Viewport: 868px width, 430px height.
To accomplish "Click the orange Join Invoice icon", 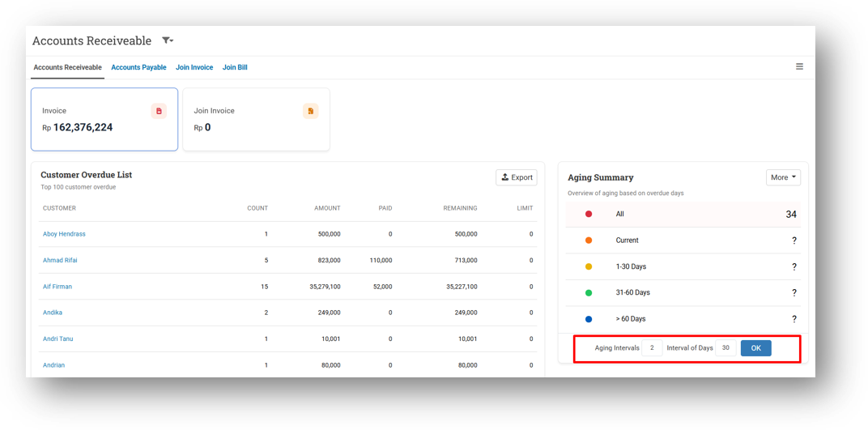I will pyautogui.click(x=311, y=111).
